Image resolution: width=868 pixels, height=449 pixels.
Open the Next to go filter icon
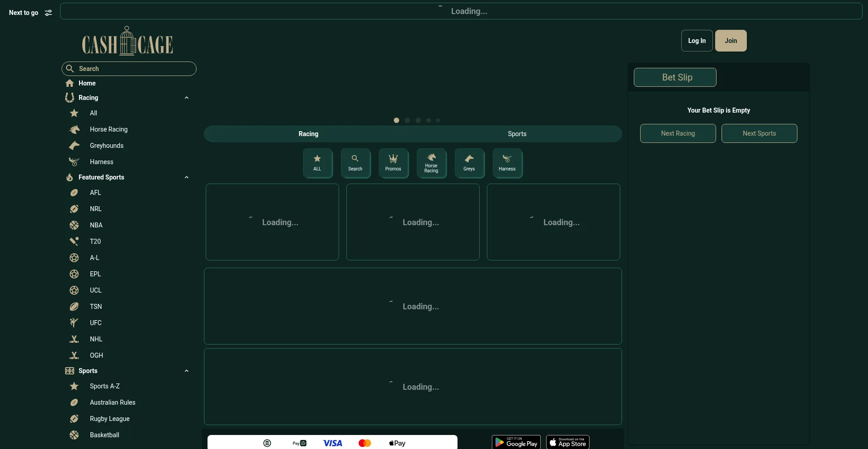click(48, 13)
